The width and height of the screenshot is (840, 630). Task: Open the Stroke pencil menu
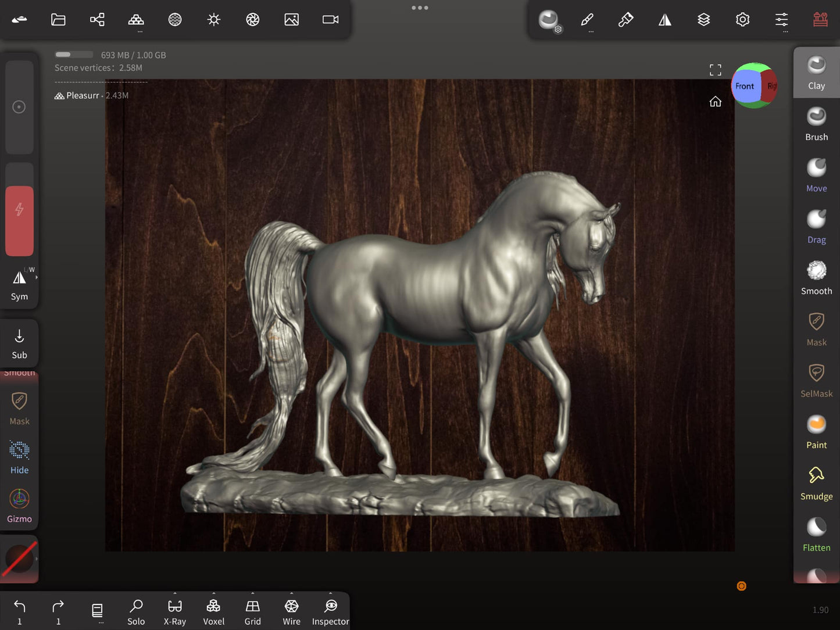tap(587, 20)
